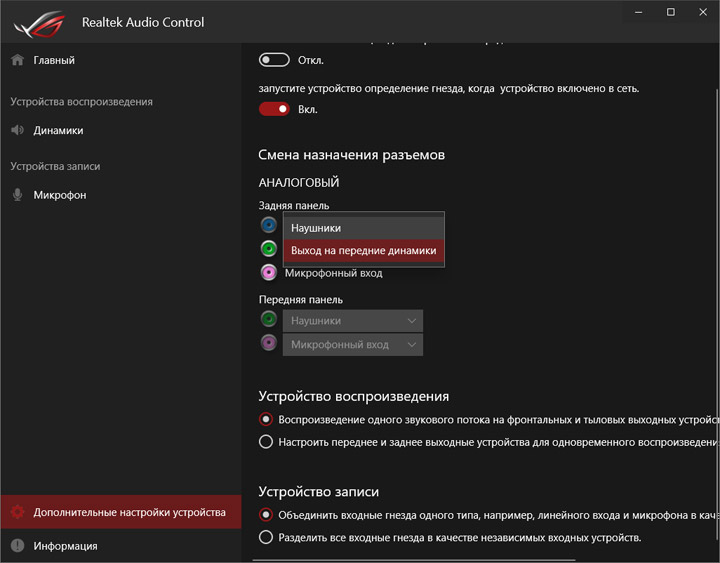Select the speaker icon for Динамики
720x563 pixels.
coord(17,130)
